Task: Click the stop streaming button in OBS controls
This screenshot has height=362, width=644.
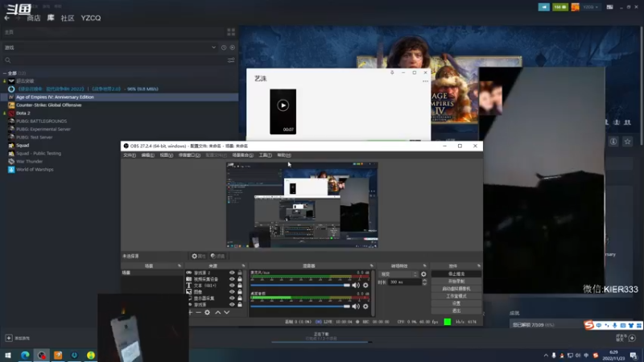Action: click(456, 274)
